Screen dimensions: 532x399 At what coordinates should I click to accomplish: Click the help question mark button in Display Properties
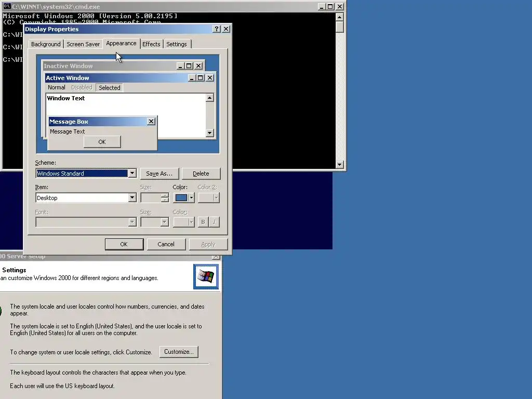(217, 29)
